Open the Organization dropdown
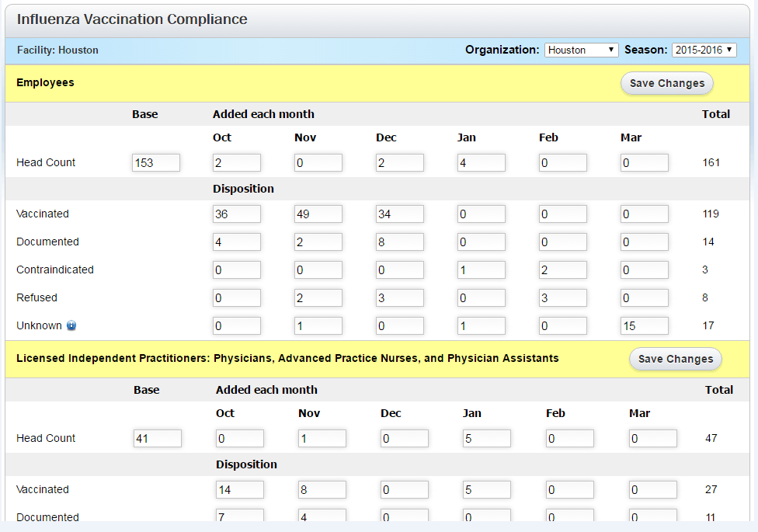 pyautogui.click(x=581, y=50)
